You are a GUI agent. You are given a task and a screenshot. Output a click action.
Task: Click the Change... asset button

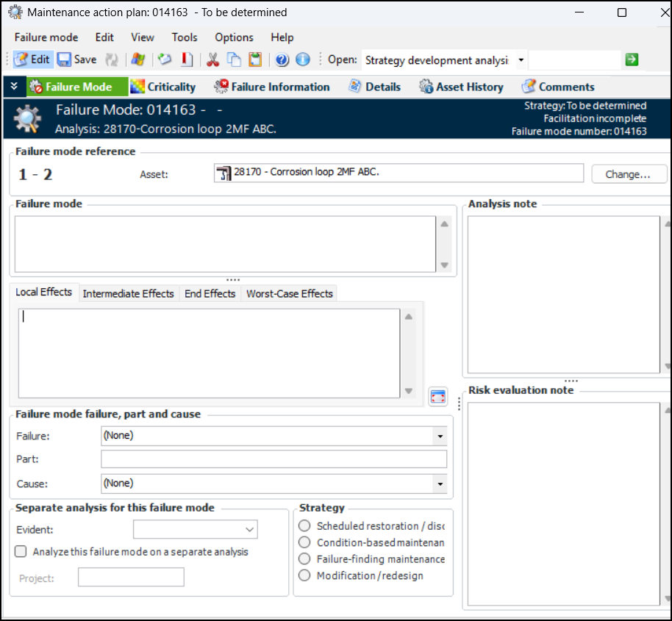coord(628,174)
